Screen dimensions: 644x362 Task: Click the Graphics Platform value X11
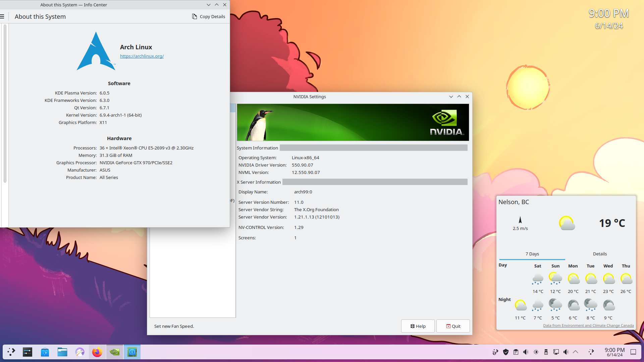tap(103, 122)
